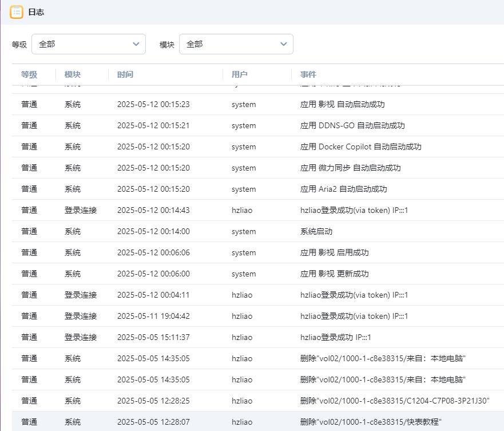Select the 应用 DDNS-GO 自动启动成功 row

[352, 126]
